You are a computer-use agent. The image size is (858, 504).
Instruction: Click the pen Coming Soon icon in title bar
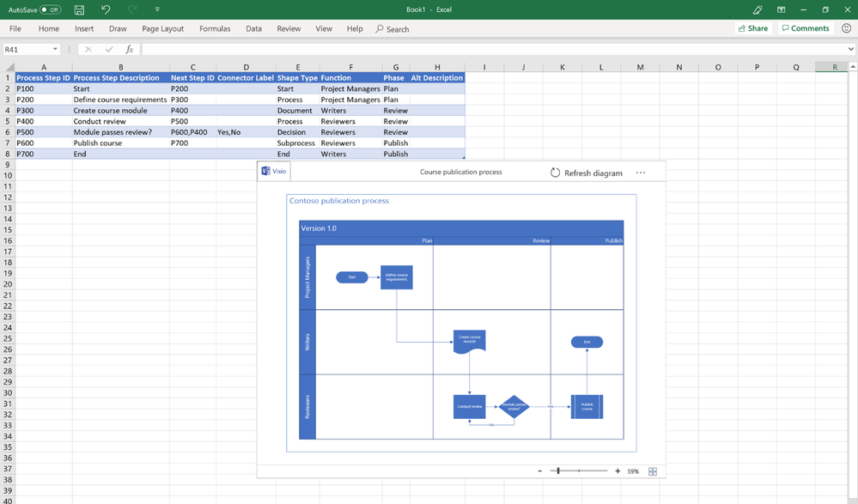[x=758, y=9]
